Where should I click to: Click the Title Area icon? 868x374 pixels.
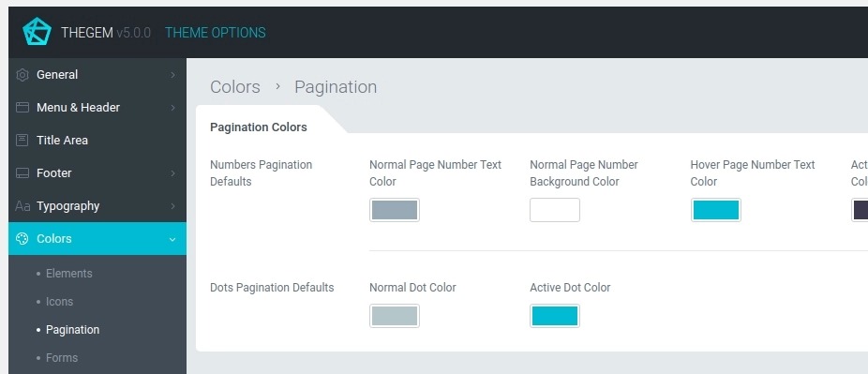22,140
